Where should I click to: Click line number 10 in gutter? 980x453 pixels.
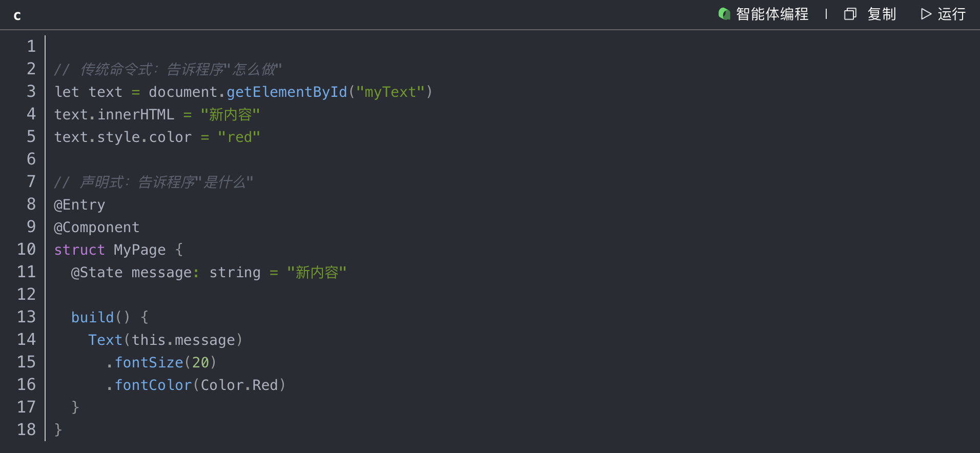click(27, 249)
